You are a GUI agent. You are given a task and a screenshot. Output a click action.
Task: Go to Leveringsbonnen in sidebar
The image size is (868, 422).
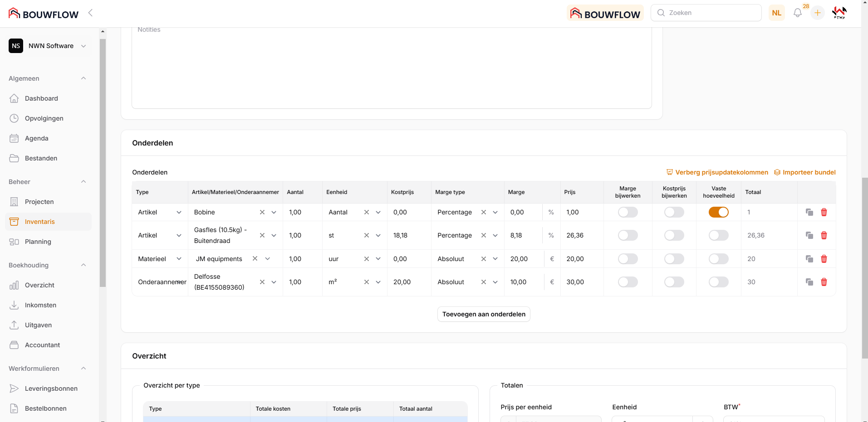[51, 388]
